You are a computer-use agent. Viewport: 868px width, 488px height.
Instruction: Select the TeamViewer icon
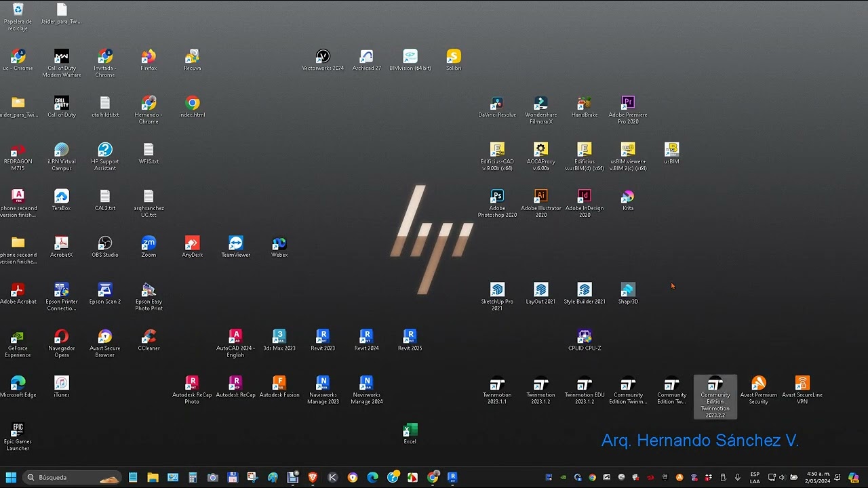point(235,247)
